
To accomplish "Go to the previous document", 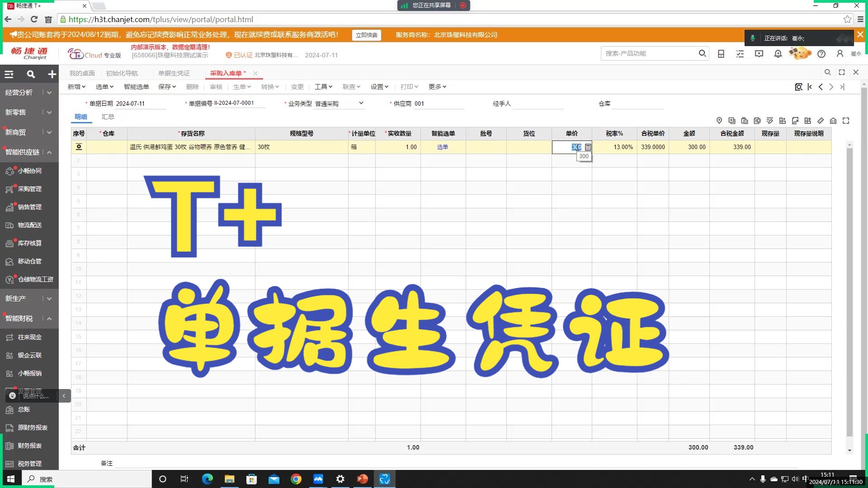I will [821, 87].
